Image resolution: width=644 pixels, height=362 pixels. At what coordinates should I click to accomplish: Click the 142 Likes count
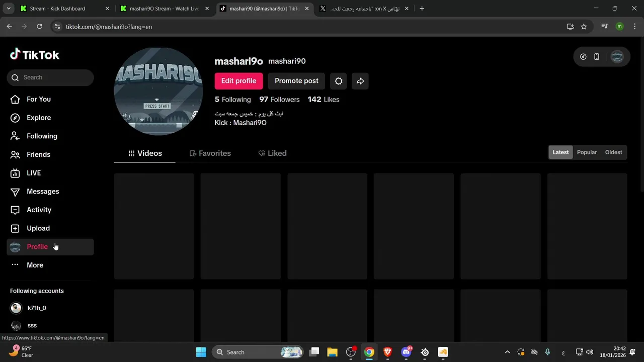coord(324,100)
